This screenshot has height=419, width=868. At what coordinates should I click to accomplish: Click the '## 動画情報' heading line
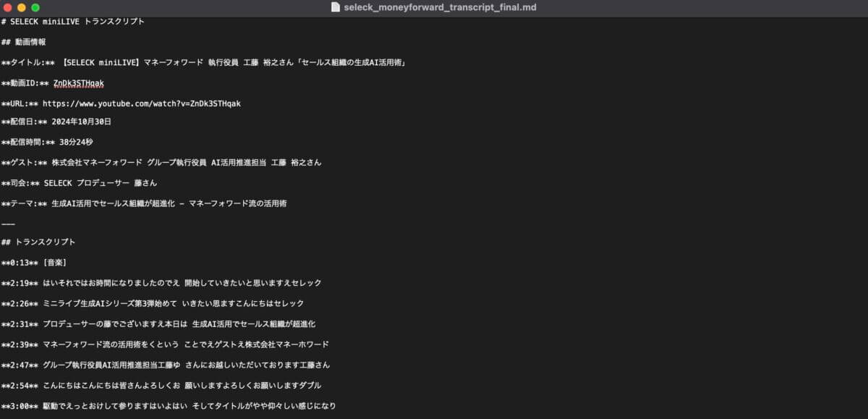pos(24,42)
